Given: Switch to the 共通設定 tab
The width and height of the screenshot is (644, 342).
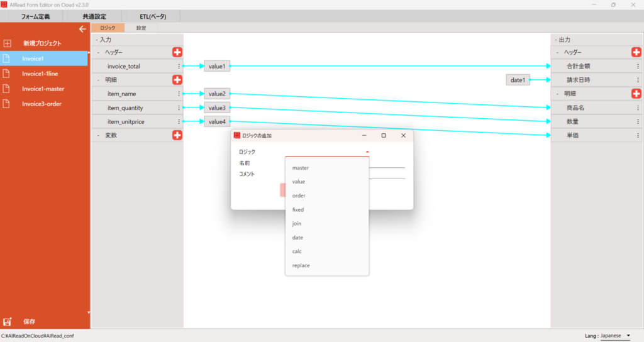Looking at the screenshot, I should coord(94,16).
